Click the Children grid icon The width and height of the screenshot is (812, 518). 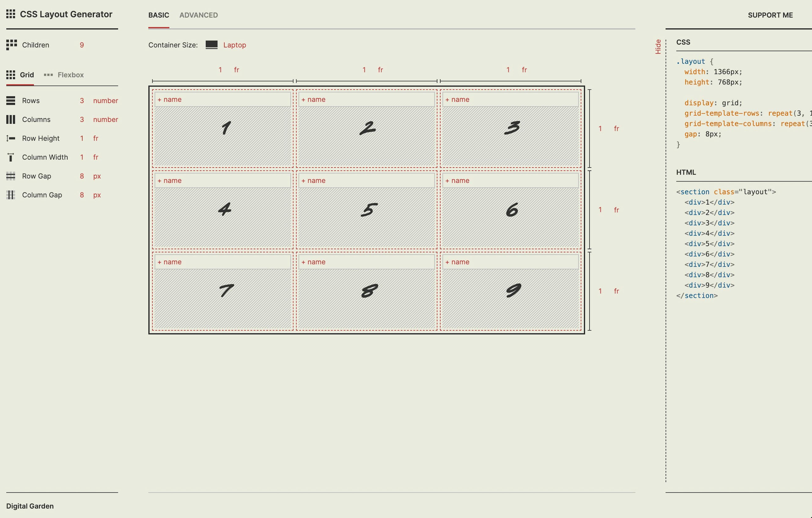[11, 45]
